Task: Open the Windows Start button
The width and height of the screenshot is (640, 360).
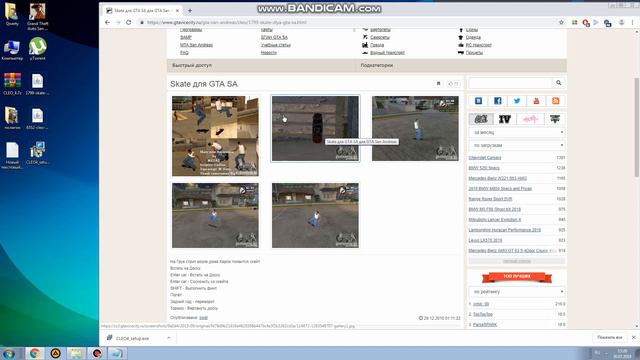Action: [9, 353]
